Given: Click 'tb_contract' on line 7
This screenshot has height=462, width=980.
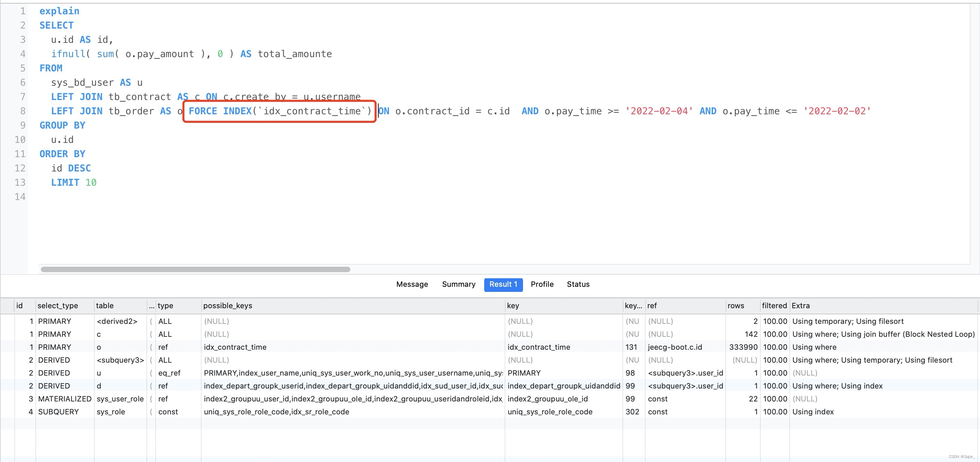Looking at the screenshot, I should 140,97.
